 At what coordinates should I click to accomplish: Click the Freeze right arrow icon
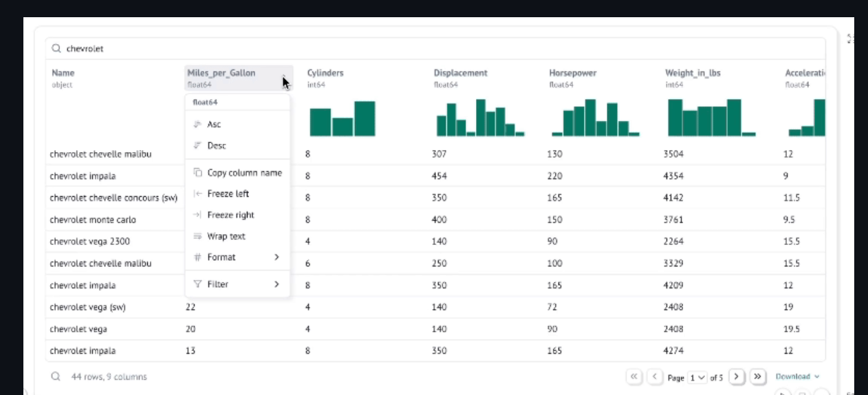tap(197, 215)
